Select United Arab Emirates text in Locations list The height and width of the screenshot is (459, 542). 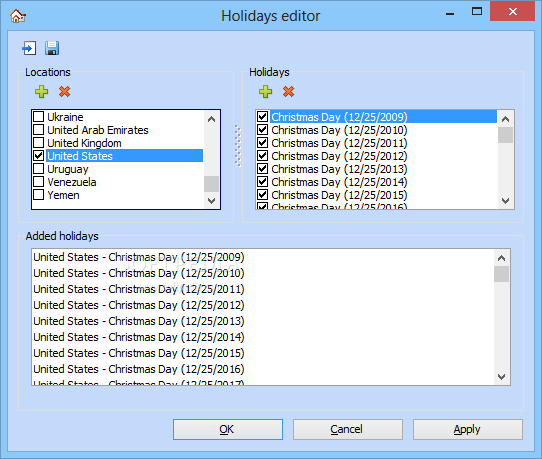click(x=98, y=130)
